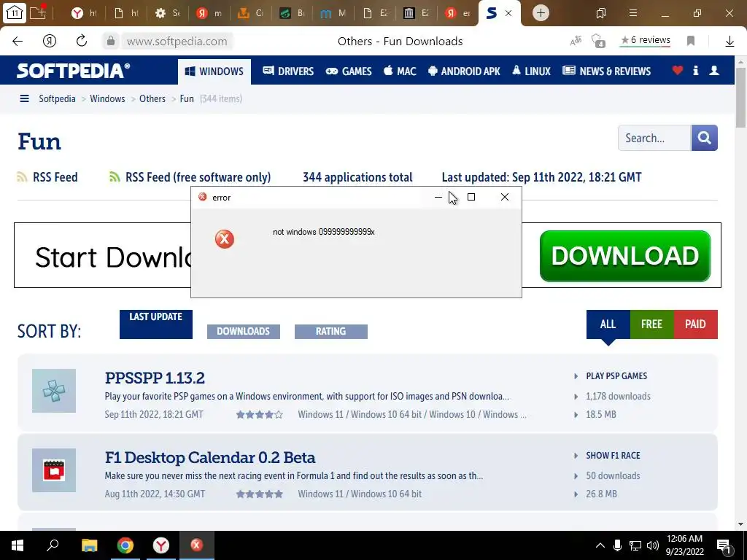747x560 pixels.
Task: Switch to the Yandex browser tab labeled ht
Action: (x=83, y=13)
